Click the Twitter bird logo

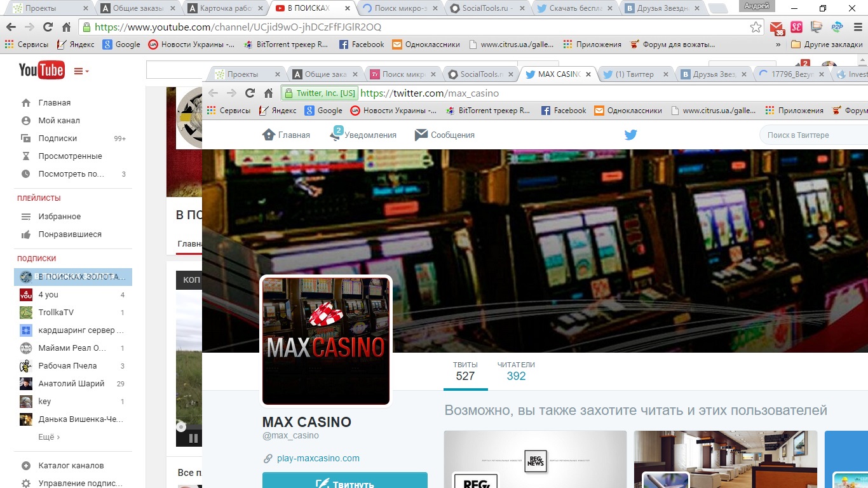pyautogui.click(x=630, y=135)
